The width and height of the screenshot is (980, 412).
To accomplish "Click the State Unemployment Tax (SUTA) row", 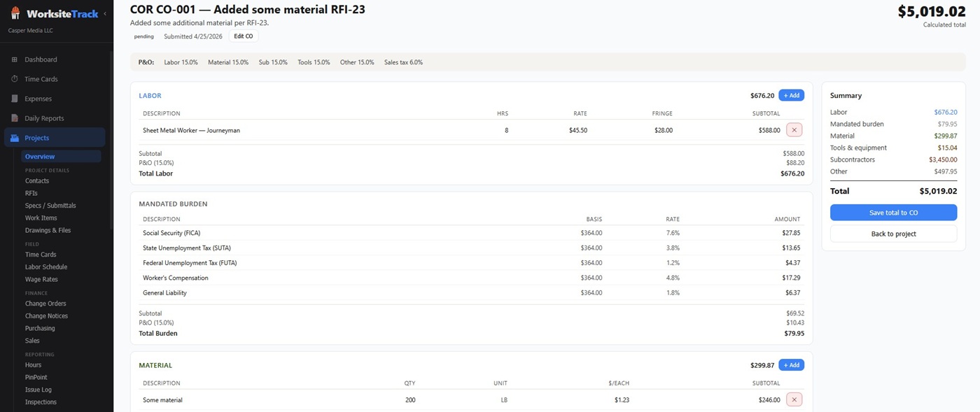I will pos(471,248).
